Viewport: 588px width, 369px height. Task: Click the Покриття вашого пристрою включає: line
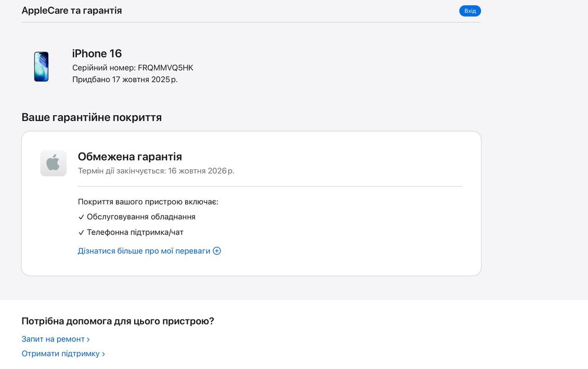[x=148, y=202]
